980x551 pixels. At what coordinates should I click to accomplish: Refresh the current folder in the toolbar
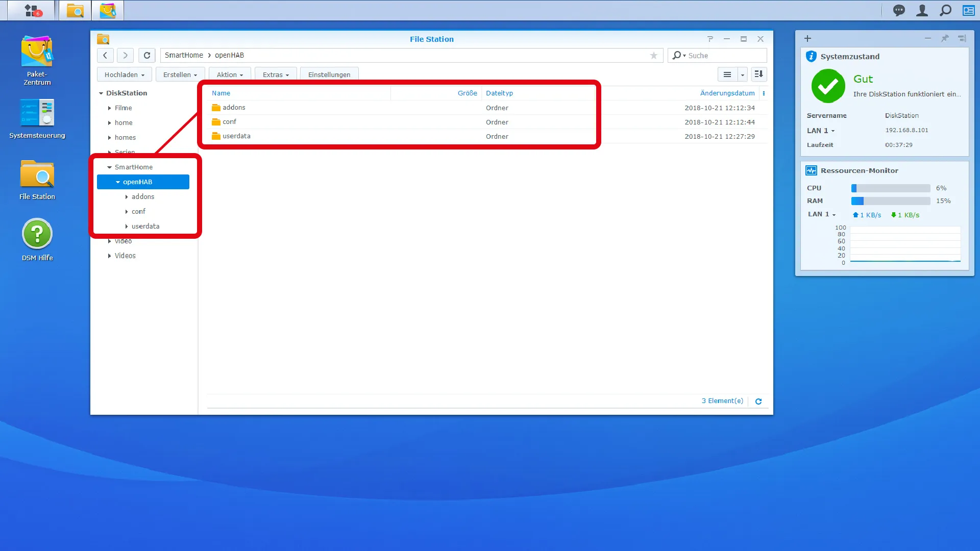[x=147, y=55]
